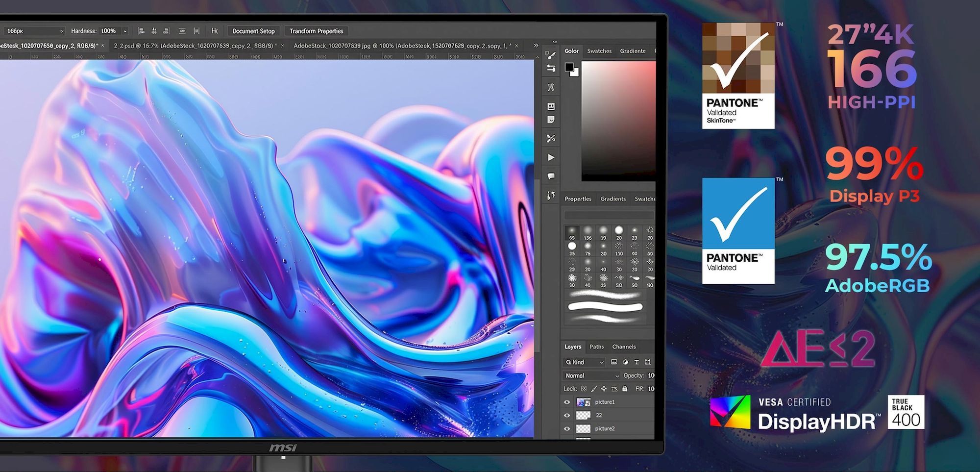980x472 pixels.
Task: Pick a color in the red color field
Action: [x=618, y=121]
